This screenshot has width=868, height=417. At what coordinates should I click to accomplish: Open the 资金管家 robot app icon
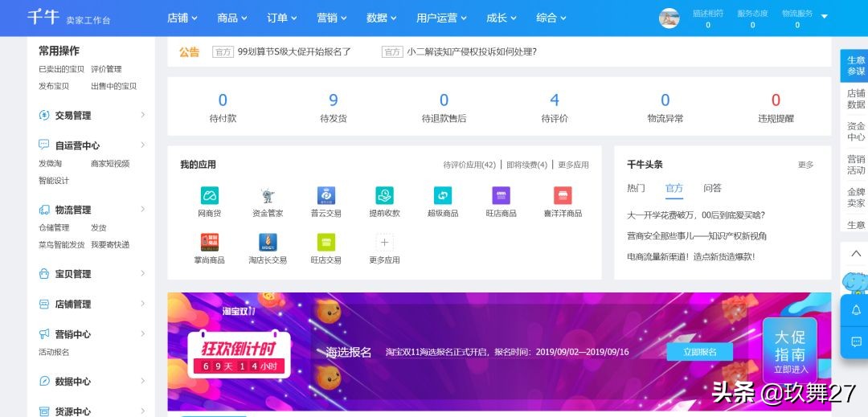point(268,195)
